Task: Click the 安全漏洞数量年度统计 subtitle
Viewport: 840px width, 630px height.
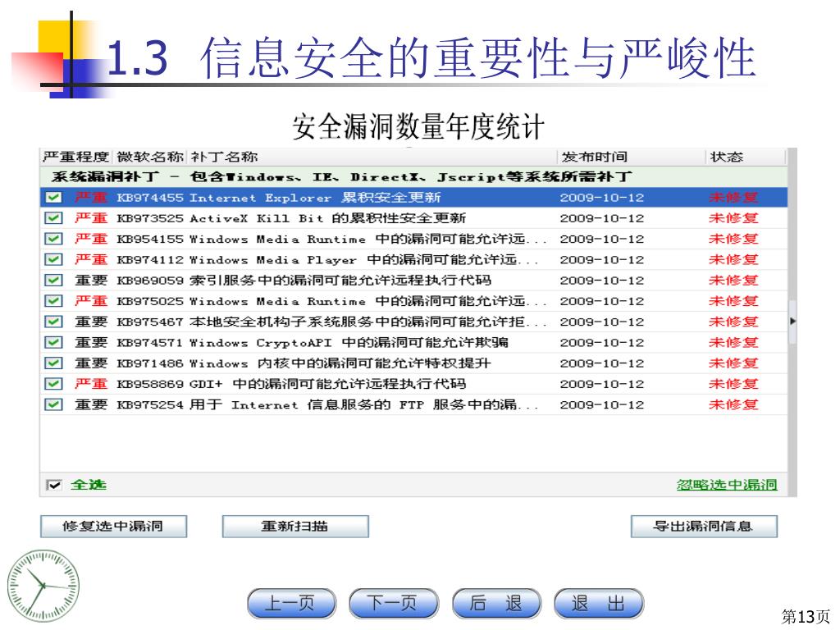Action: pyautogui.click(x=418, y=126)
